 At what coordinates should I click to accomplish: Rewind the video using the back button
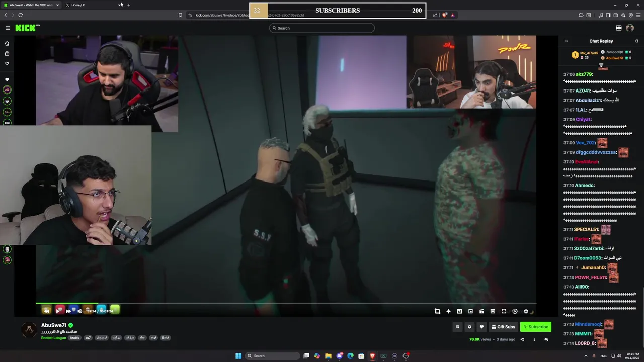click(x=46, y=311)
